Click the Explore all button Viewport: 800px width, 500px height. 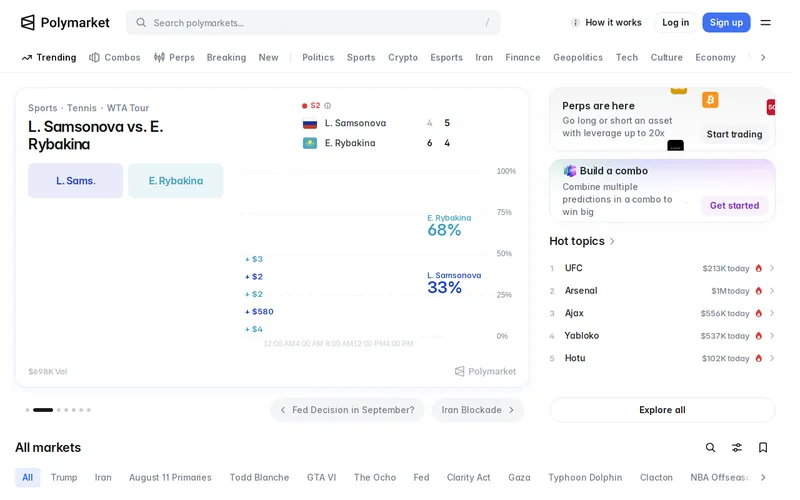[662, 410]
